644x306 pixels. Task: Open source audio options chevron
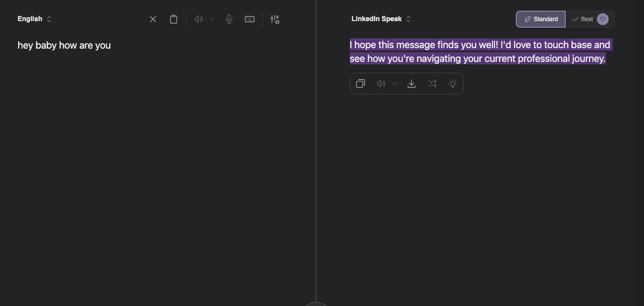coord(212,19)
